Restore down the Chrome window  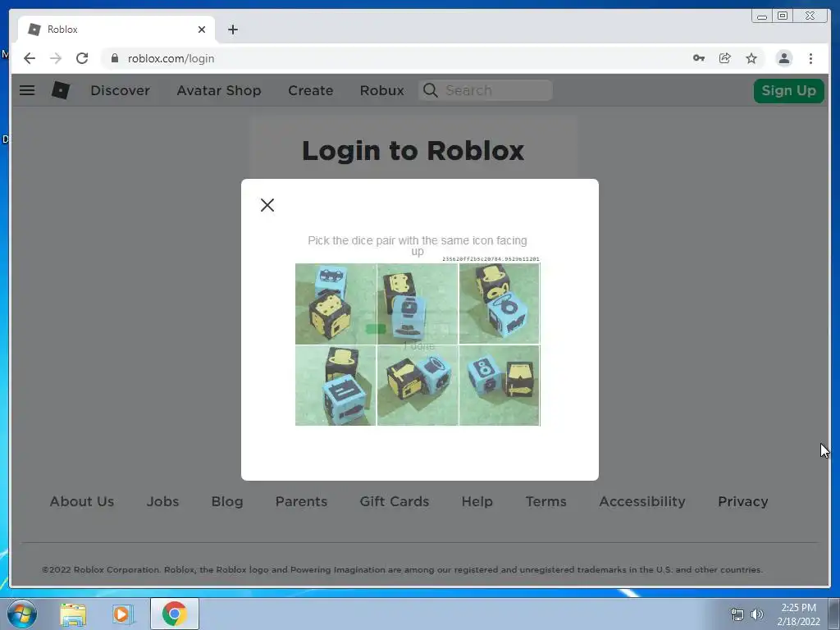coord(782,16)
